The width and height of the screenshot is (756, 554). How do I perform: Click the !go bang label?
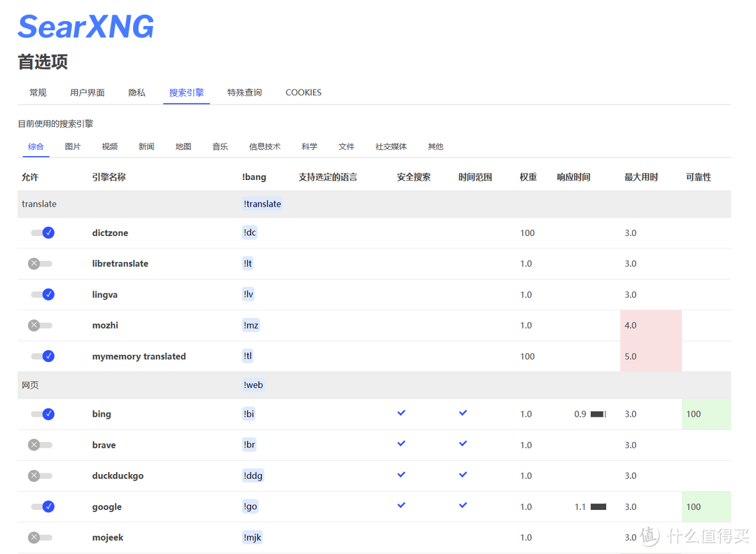(x=250, y=506)
